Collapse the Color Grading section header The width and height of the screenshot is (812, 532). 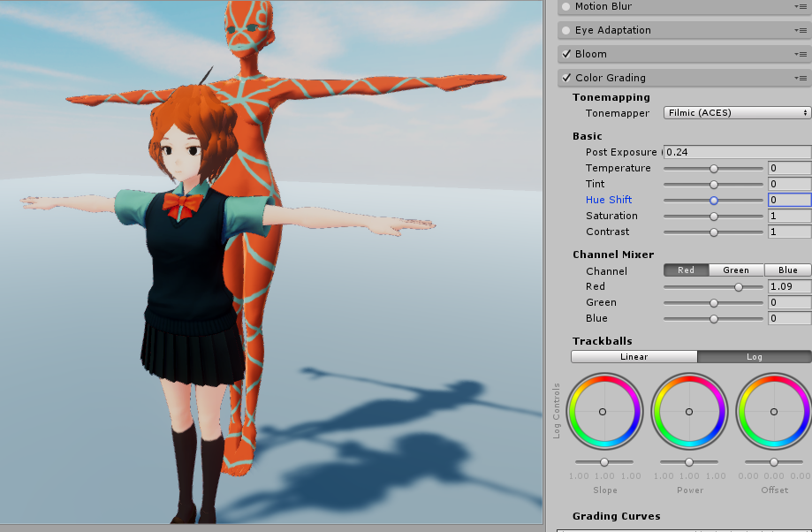(685, 79)
